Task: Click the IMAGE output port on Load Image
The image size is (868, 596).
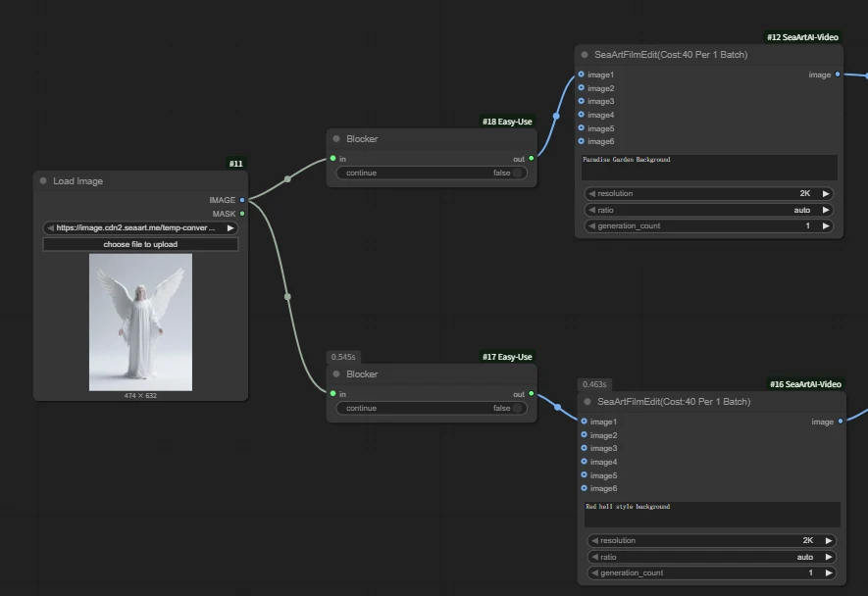Action: pos(242,200)
